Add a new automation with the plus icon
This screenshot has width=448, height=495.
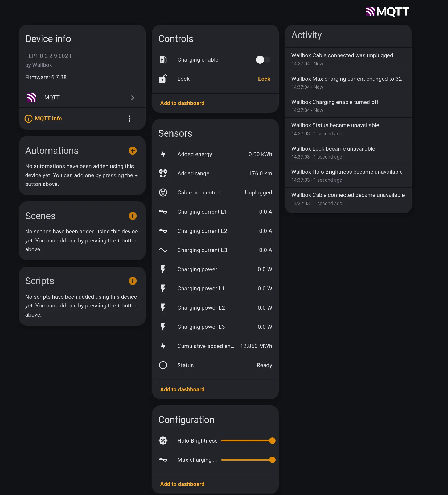click(x=133, y=151)
